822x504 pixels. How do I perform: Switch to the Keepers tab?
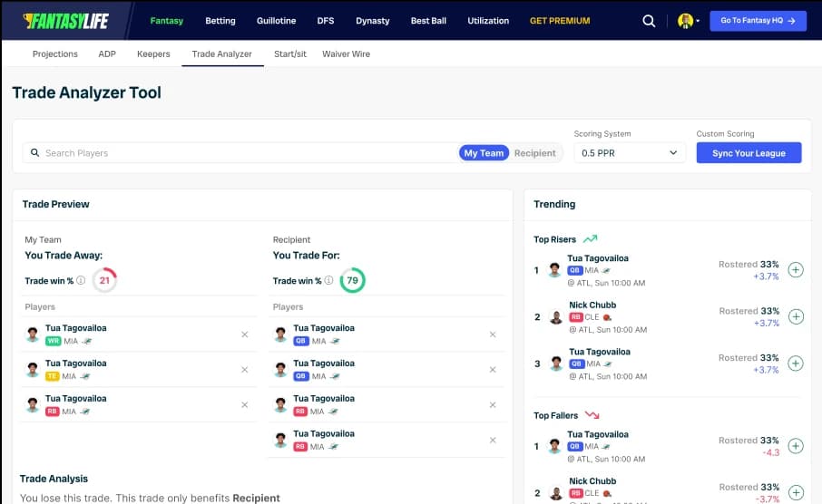(153, 54)
